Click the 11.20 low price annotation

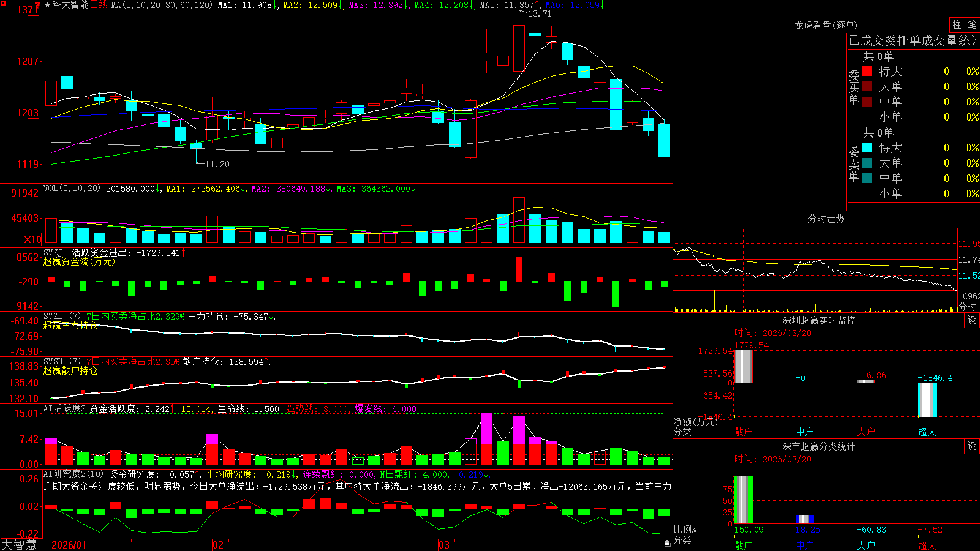click(217, 164)
